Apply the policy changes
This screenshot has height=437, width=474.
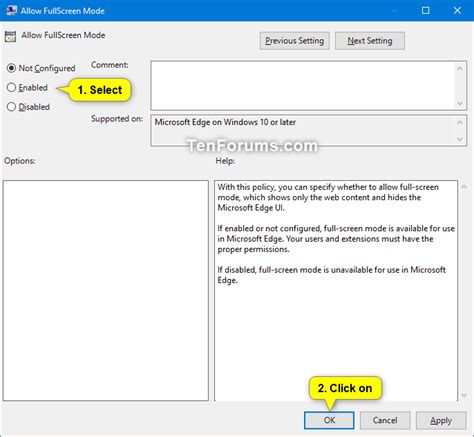point(441,420)
